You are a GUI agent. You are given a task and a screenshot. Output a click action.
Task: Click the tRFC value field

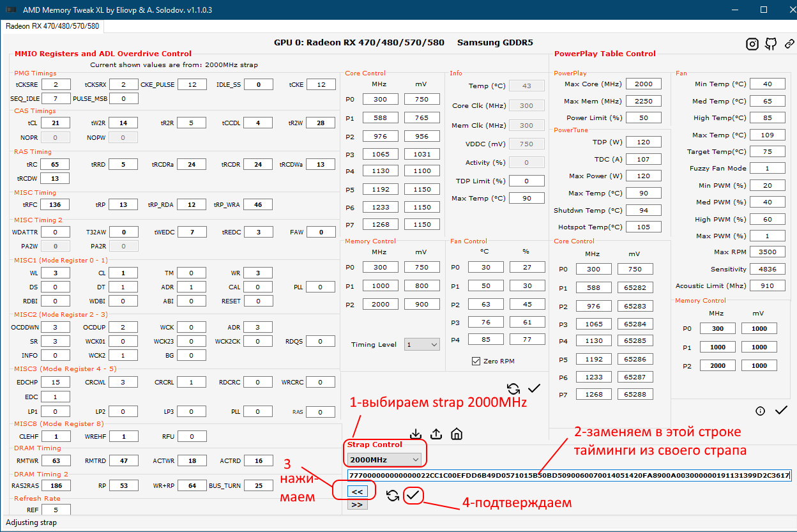[56, 204]
